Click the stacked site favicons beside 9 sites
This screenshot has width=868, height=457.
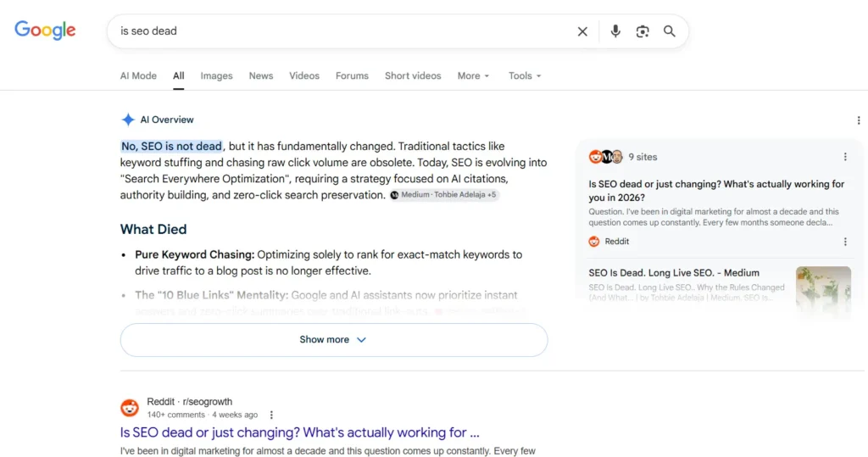pyautogui.click(x=605, y=157)
